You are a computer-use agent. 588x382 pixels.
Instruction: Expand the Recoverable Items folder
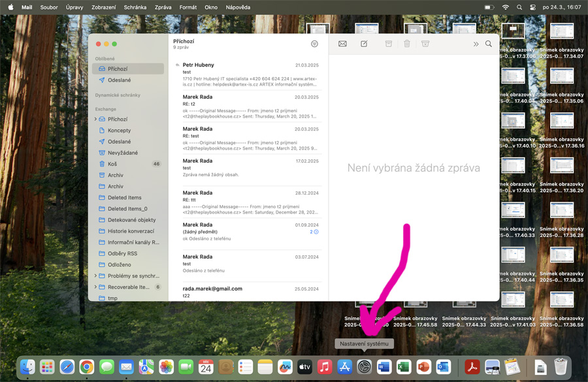click(95, 287)
